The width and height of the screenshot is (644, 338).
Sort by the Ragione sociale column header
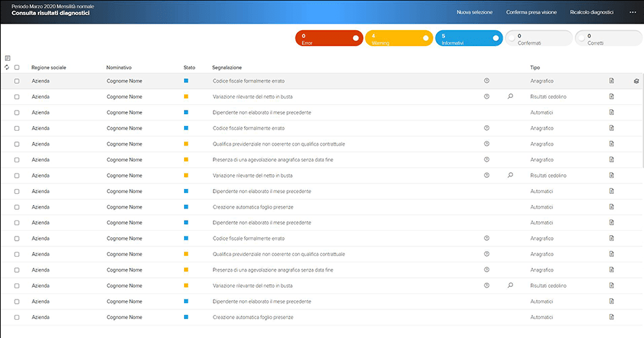pos(48,67)
